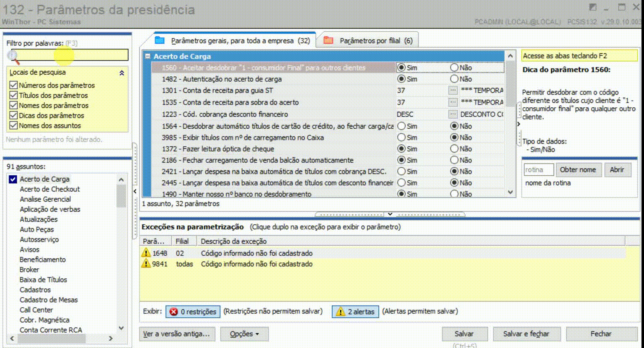Click subjects list scroll-up arrow
Viewport: 644px width, 348px height.
point(121,179)
